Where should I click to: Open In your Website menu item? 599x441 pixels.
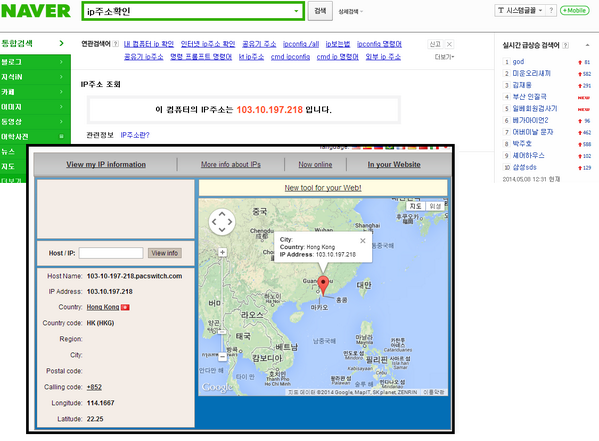(394, 164)
